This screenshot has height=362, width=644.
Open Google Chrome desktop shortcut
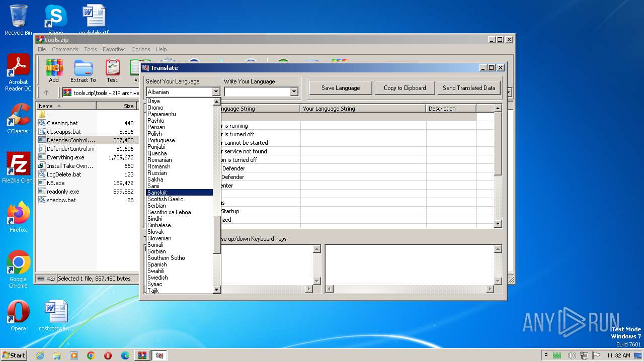(x=18, y=269)
